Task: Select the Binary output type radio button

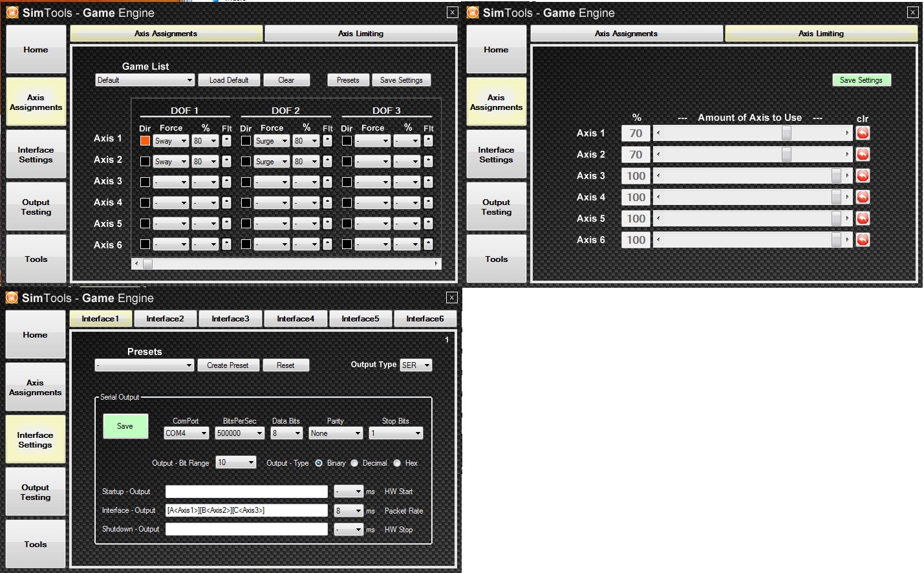Action: [x=319, y=463]
